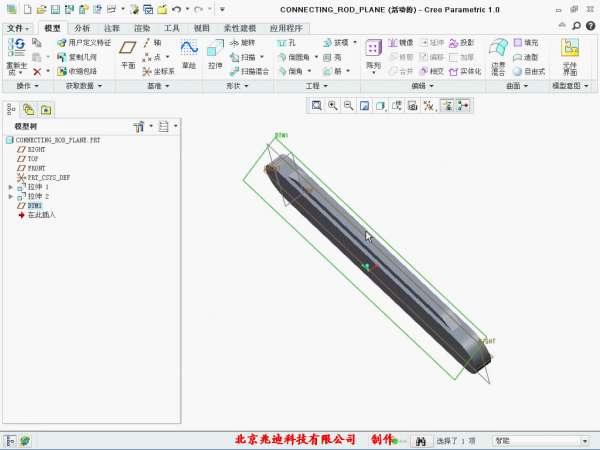Open Component Interface (元件界面)
The width and height of the screenshot is (600, 450).
click(x=570, y=56)
